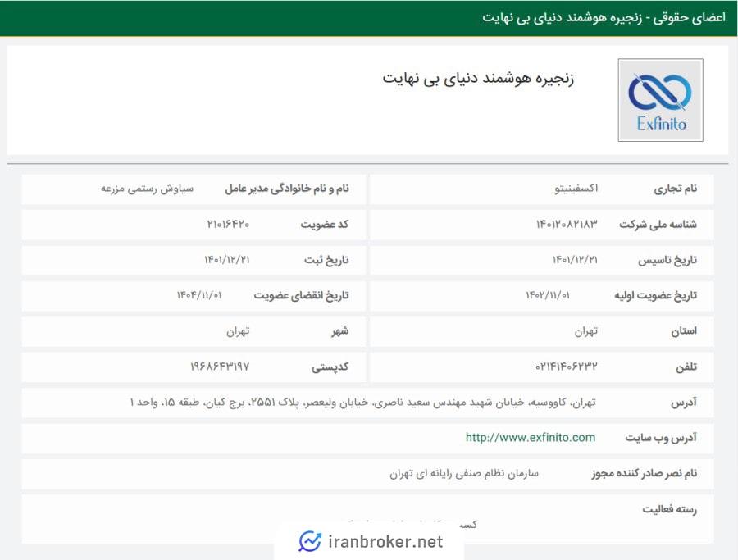
Task: Select membership expiry date ۱۴۰۴/۱۱/۰۱
Action: click(199, 295)
